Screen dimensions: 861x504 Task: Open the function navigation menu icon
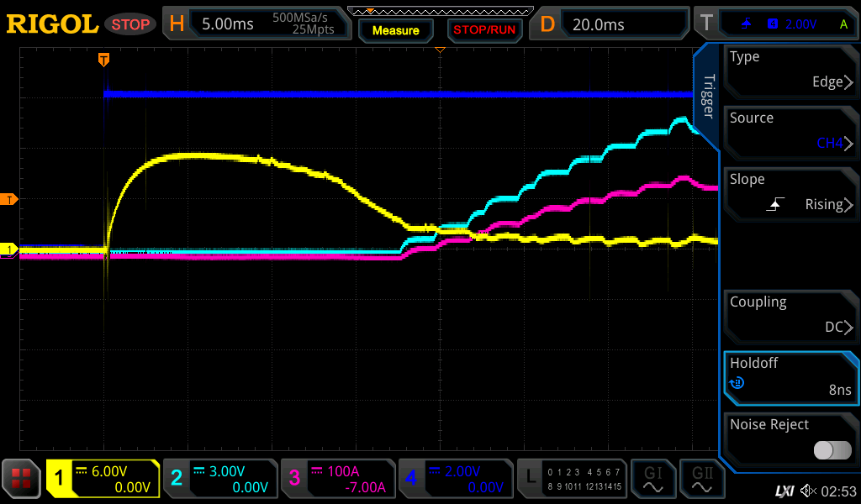coord(22,479)
